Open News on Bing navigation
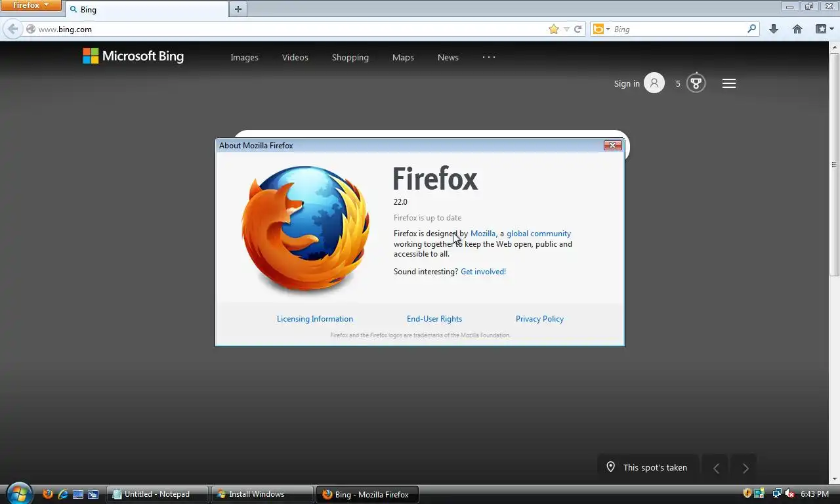 tap(448, 57)
